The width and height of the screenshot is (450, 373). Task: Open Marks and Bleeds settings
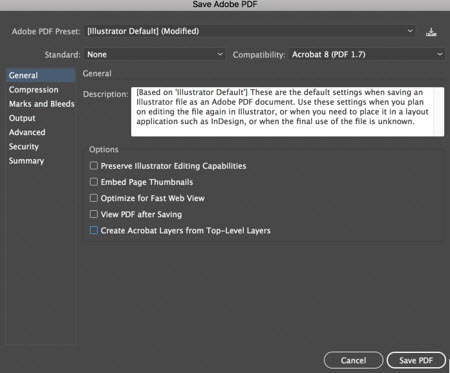click(42, 104)
